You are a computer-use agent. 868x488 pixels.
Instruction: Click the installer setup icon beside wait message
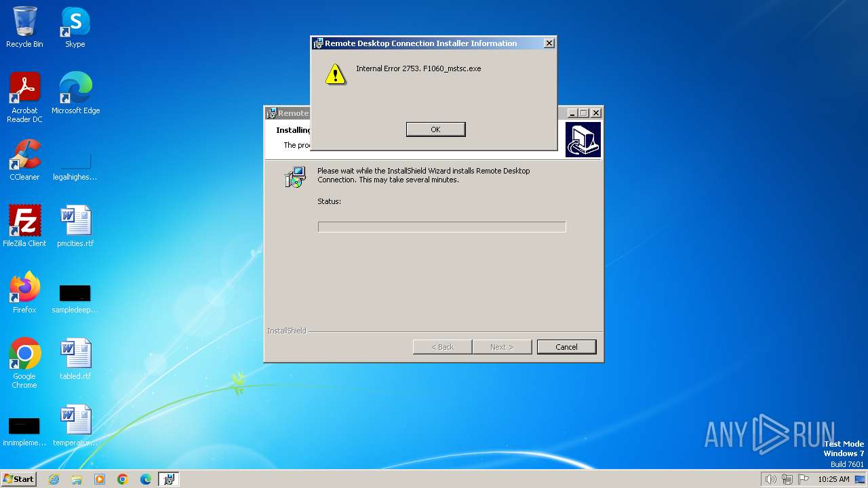(295, 176)
